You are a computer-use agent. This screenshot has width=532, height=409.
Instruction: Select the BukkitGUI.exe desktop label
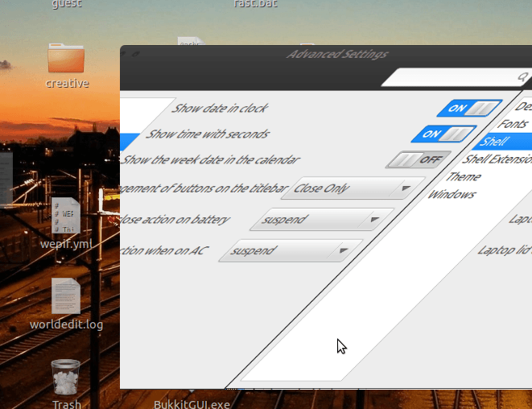(x=192, y=404)
